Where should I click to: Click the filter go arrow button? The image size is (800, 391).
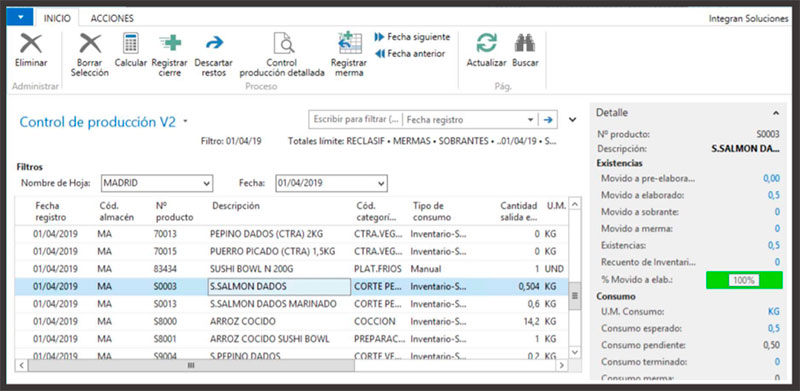tap(548, 119)
